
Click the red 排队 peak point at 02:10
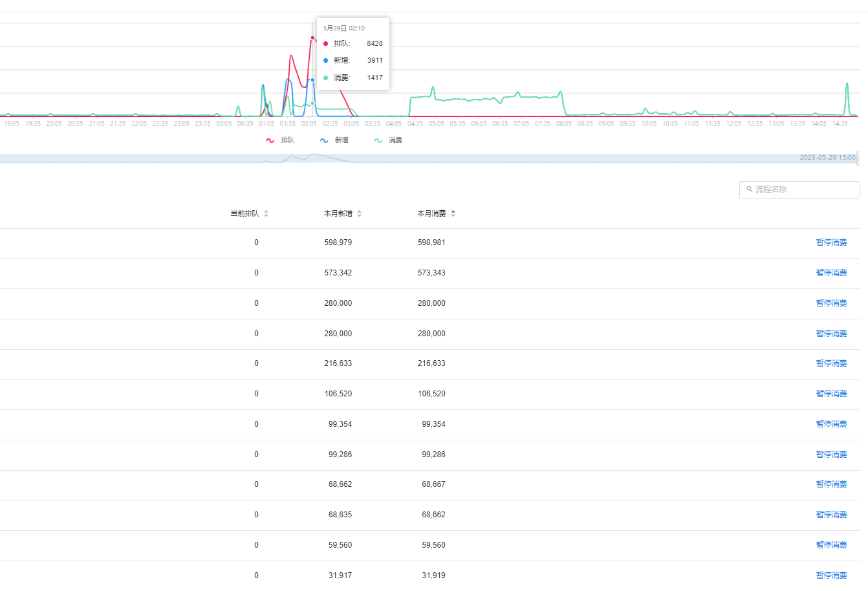pos(312,38)
